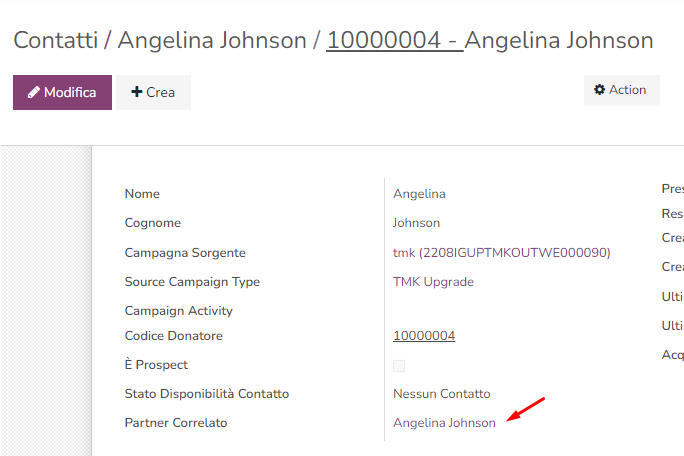Click the pencil icon on Modifica
Viewport: 684px width, 456px height.
coord(34,93)
